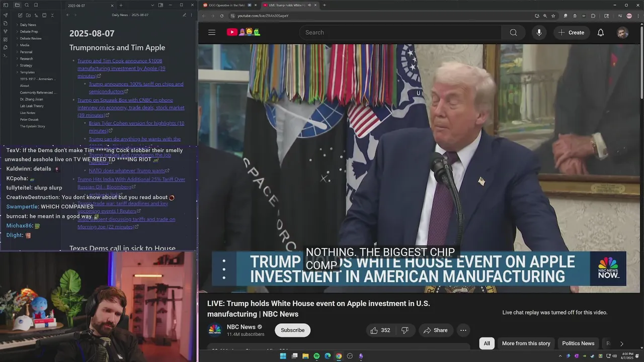Search with voice microphone button

[x=539, y=32]
